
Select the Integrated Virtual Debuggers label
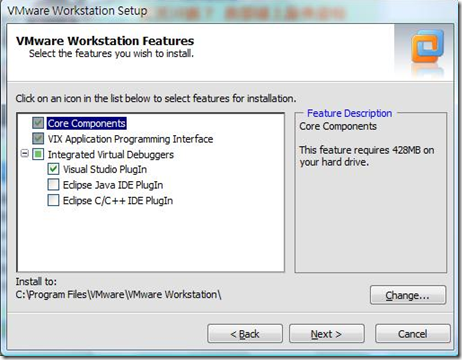[x=111, y=154]
